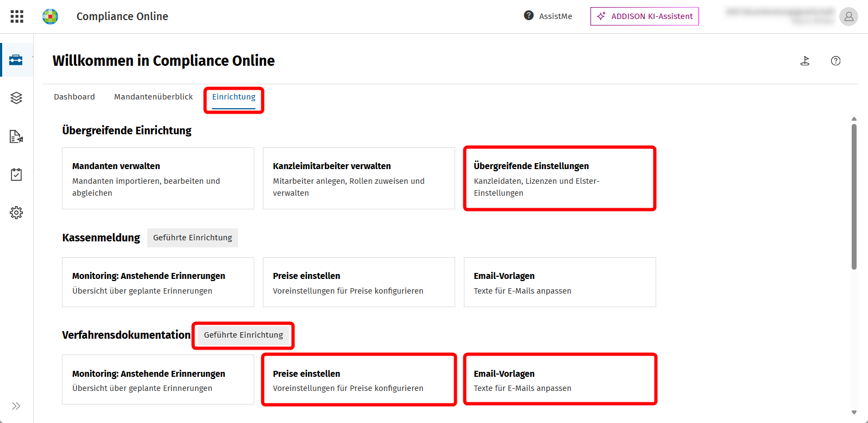Open the Kanzleimitarbeiter verwalten card

pyautogui.click(x=359, y=178)
